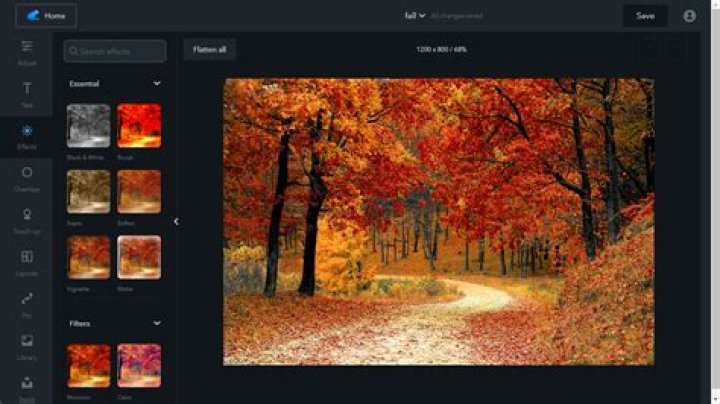Select the Text tool
The height and width of the screenshot is (404, 720).
coord(26,93)
